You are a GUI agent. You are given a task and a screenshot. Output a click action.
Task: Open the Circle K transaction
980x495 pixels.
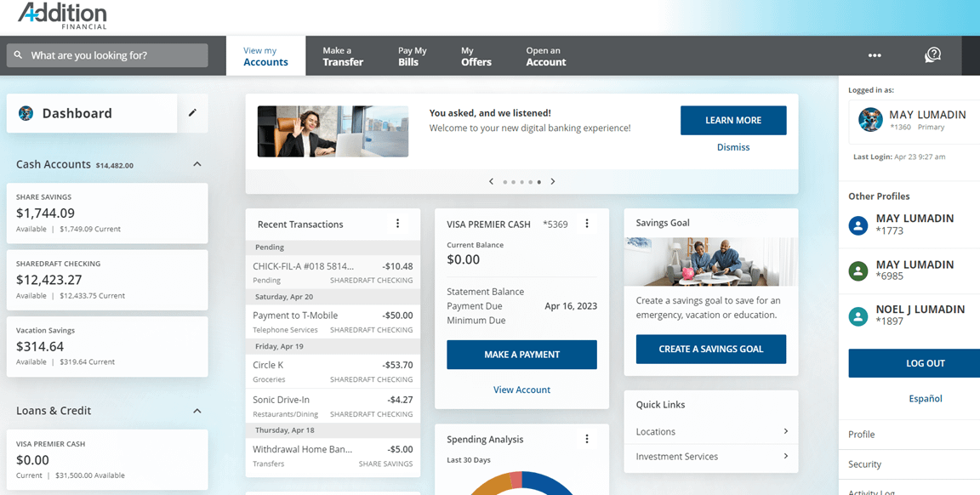click(x=333, y=371)
